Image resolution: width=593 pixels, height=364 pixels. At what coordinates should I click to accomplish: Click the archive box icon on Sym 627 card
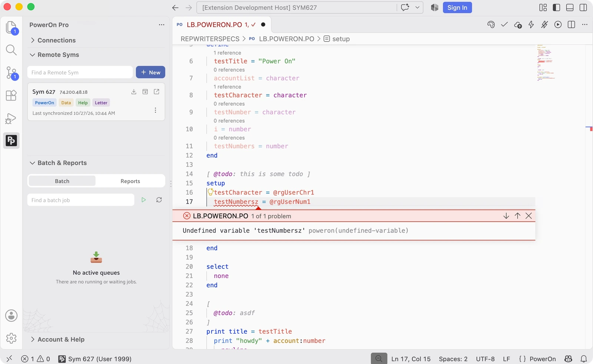[x=145, y=92]
